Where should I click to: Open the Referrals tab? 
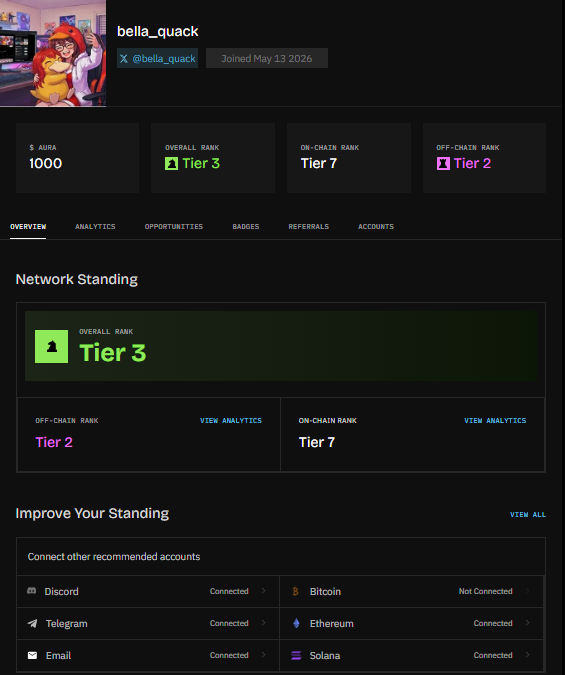pyautogui.click(x=309, y=226)
